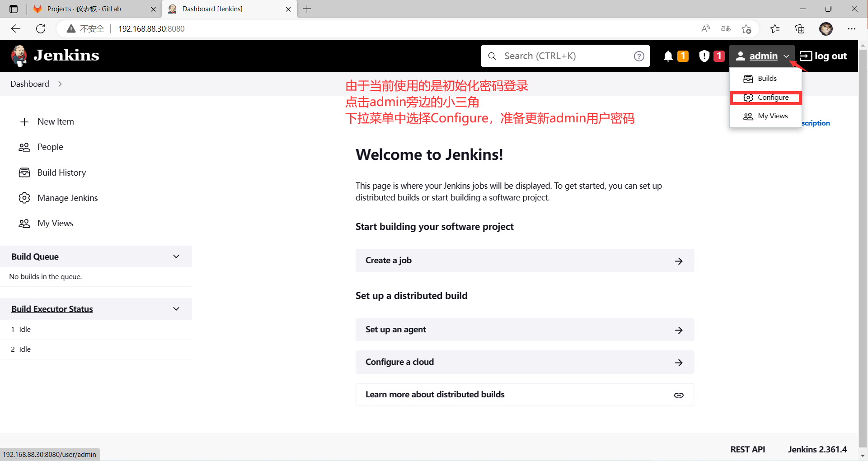Click the Manage Jenkins gear icon
This screenshot has width=868, height=461.
tap(24, 198)
